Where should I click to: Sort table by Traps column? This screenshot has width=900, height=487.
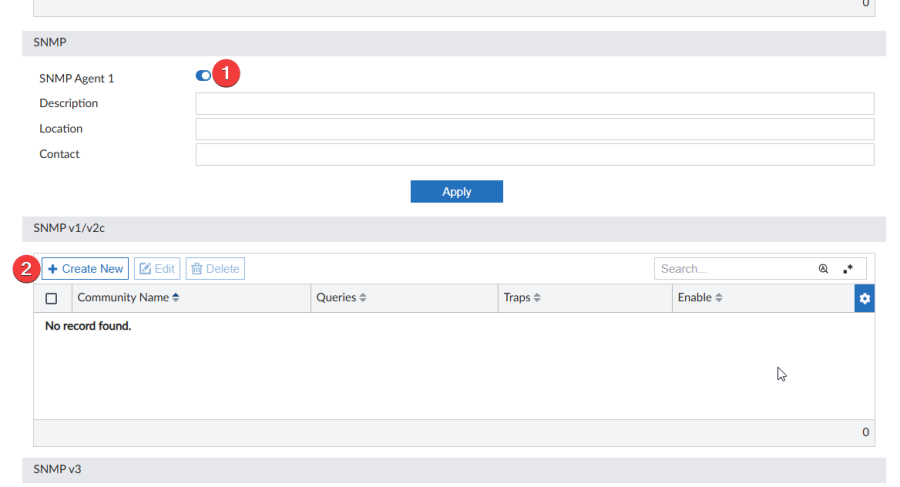pos(522,297)
